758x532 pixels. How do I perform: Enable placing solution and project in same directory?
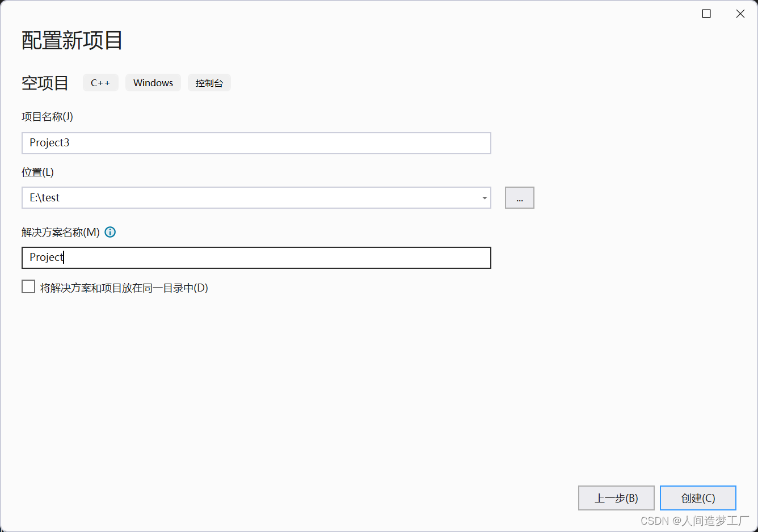(x=28, y=287)
